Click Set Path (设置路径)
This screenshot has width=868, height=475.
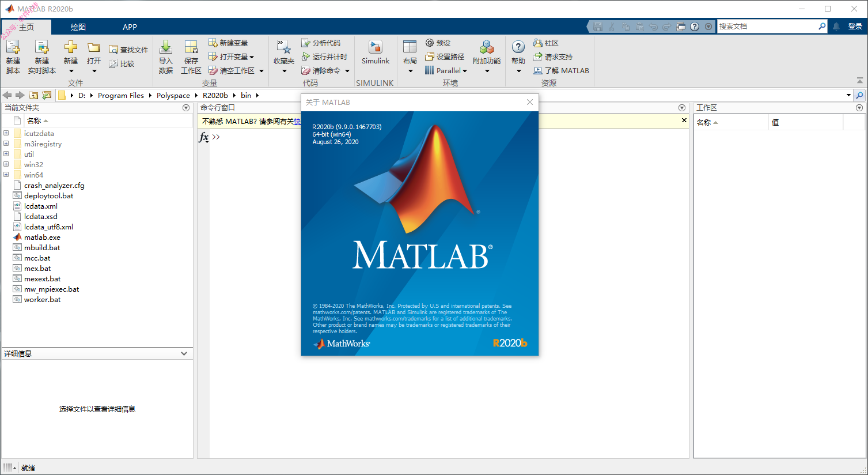[445, 57]
